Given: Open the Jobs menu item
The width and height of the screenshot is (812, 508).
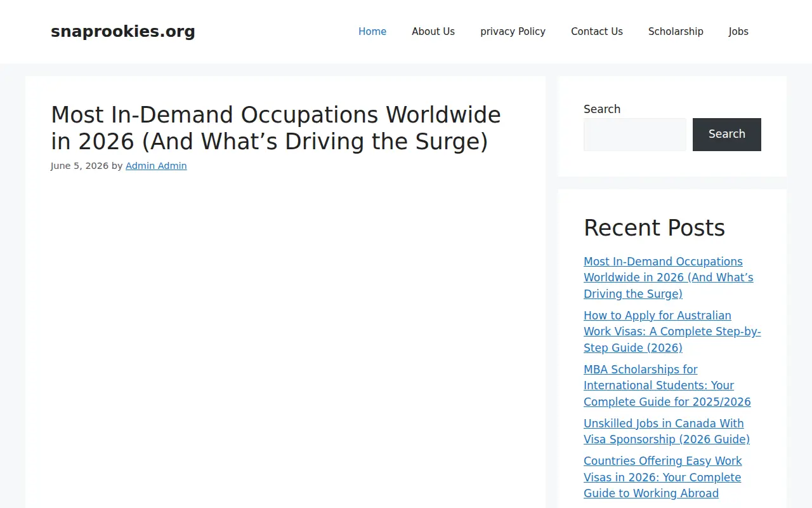Looking at the screenshot, I should 738,32.
